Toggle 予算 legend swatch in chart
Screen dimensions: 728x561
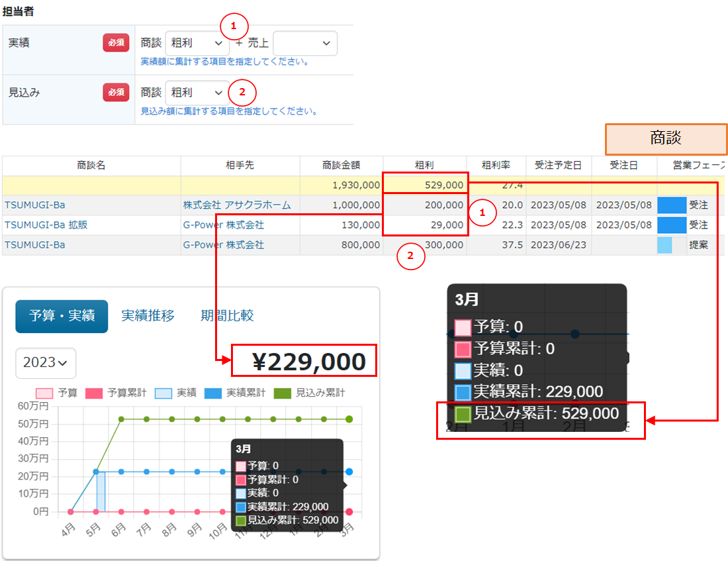click(x=44, y=393)
